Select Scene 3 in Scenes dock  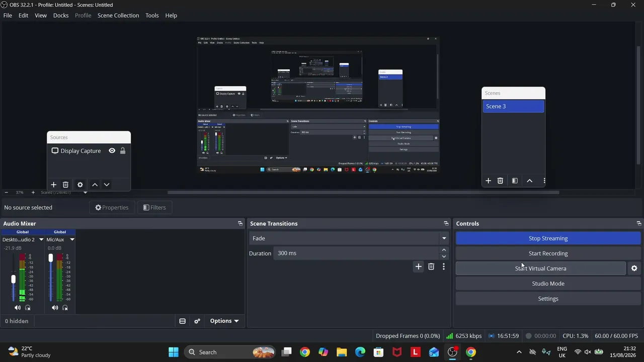513,106
